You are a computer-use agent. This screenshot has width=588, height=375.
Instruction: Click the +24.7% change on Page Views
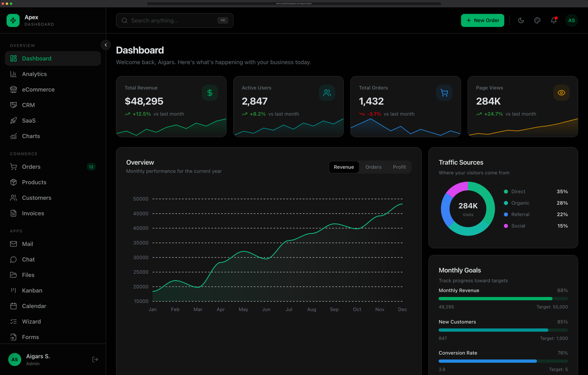point(493,114)
